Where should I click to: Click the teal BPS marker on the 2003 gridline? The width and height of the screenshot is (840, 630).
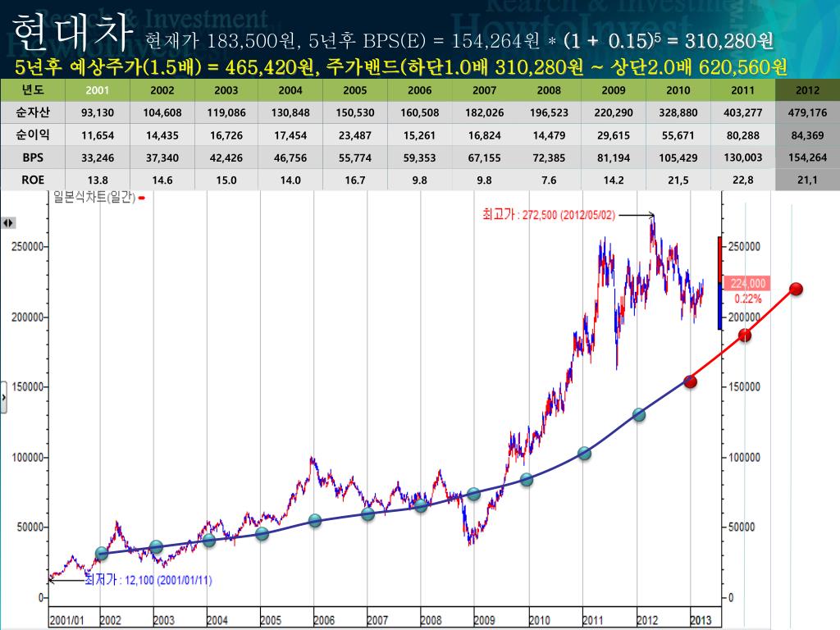156,547
